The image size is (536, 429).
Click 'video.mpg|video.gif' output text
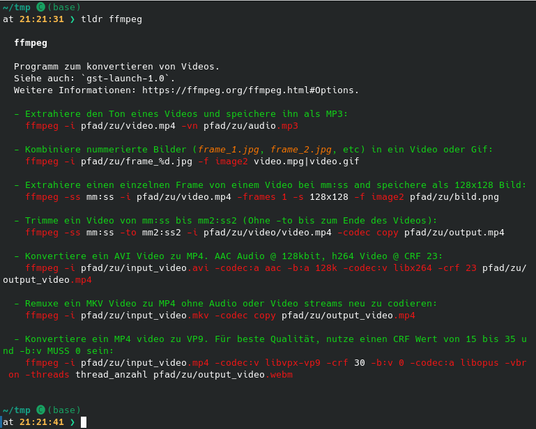click(x=306, y=161)
